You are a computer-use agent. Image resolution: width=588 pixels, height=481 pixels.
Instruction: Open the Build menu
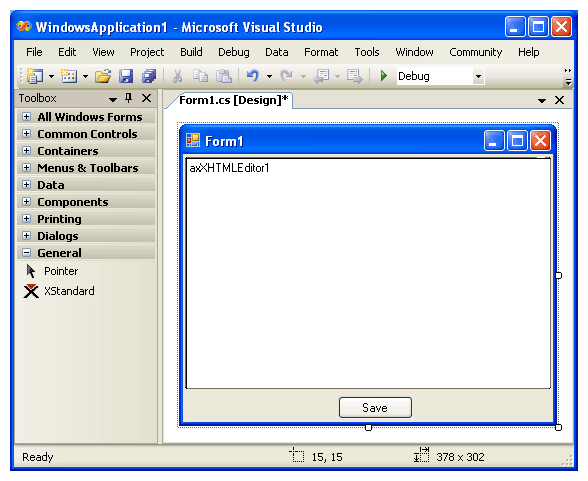pyautogui.click(x=191, y=52)
